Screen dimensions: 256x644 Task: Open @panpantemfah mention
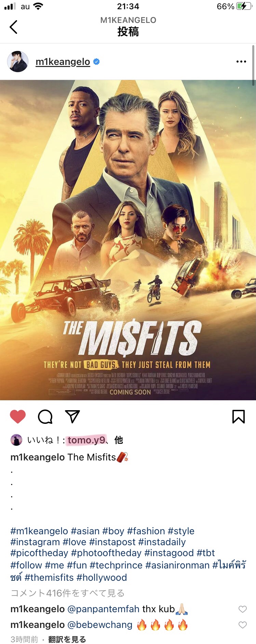[104, 609]
